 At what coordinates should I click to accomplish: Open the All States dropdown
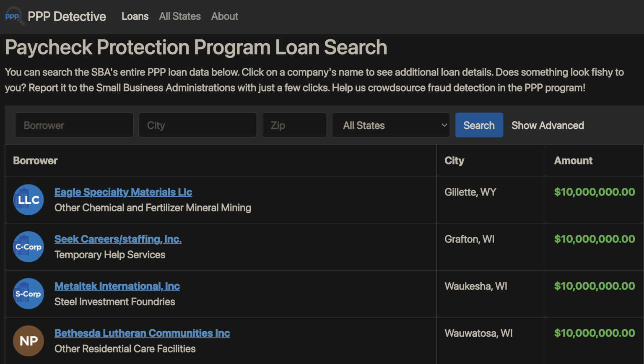391,125
